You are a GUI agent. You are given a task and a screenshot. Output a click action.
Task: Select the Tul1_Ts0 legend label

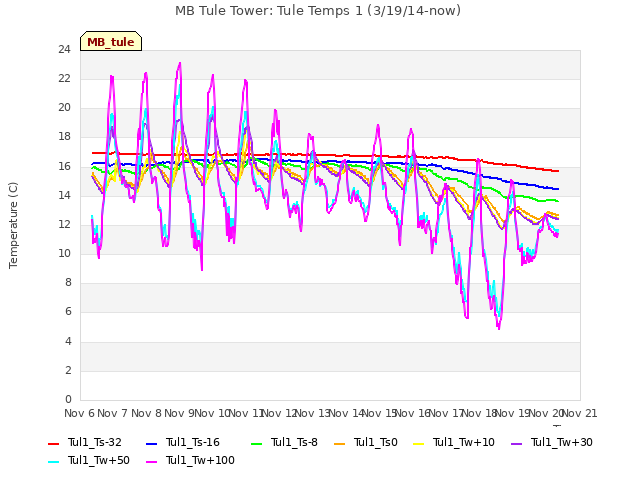(376, 442)
